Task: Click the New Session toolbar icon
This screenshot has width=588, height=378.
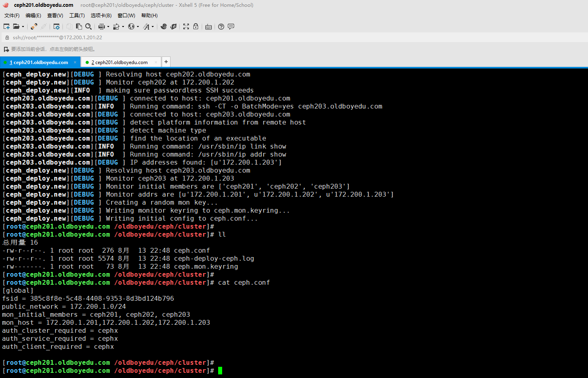Action: (x=6, y=26)
